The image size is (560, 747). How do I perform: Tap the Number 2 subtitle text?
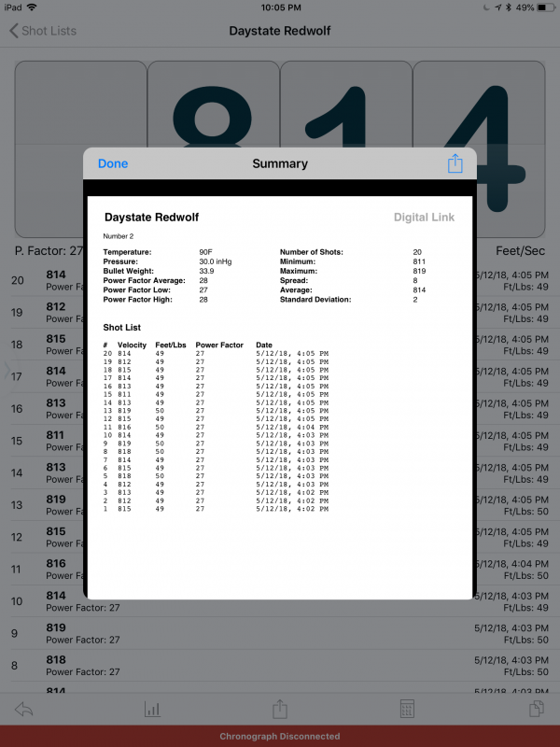(119, 236)
